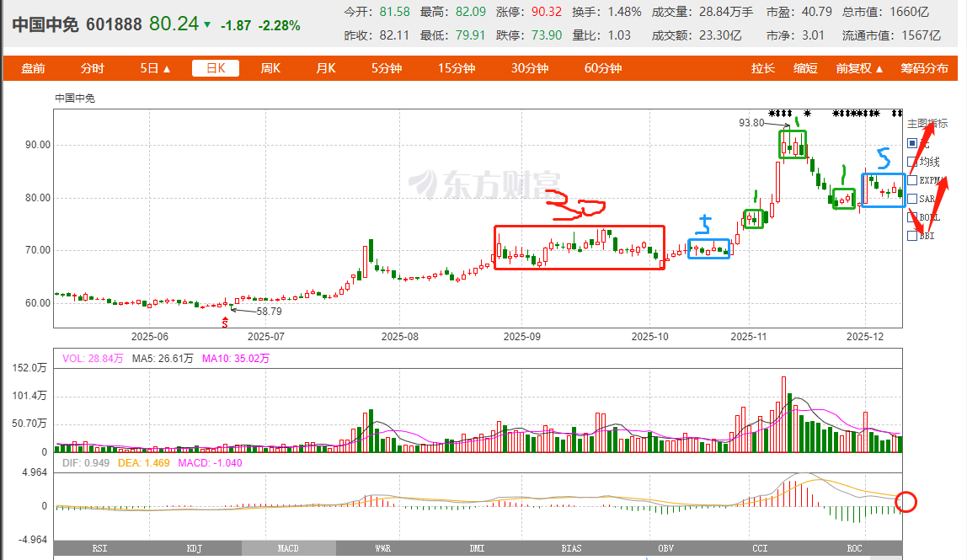
Task: Enable the EXPMA indicator checkbox
Action: (x=912, y=180)
